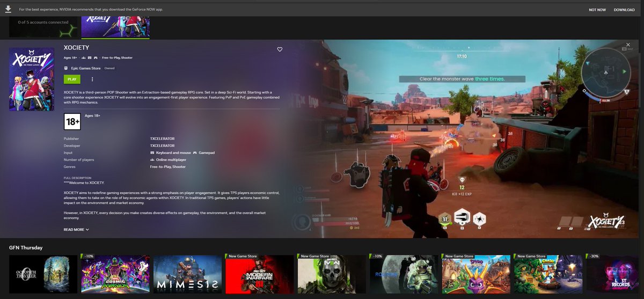Image resolution: width=644 pixels, height=299 pixels.
Task: Click the Free-to-Play, Shooter tag under title
Action: click(117, 57)
